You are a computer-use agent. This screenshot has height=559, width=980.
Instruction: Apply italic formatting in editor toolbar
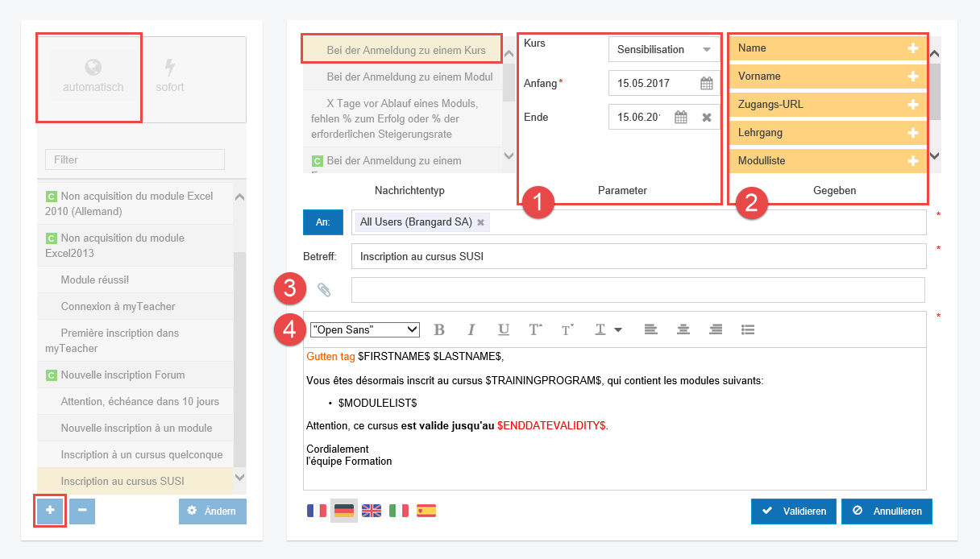[x=471, y=329]
